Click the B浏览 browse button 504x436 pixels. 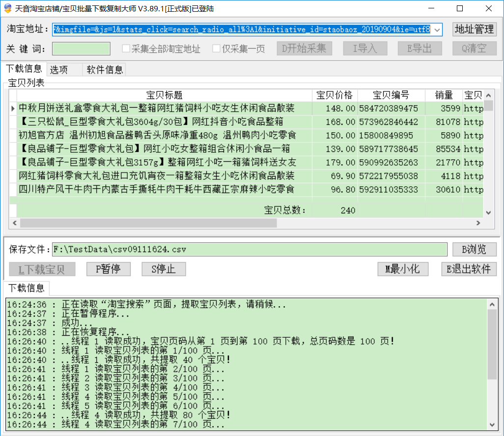(474, 249)
